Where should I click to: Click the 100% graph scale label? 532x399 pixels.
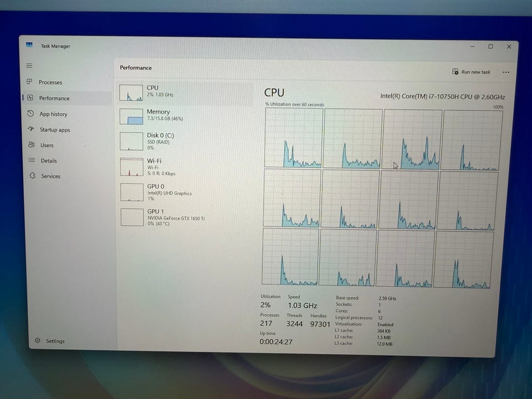[498, 107]
